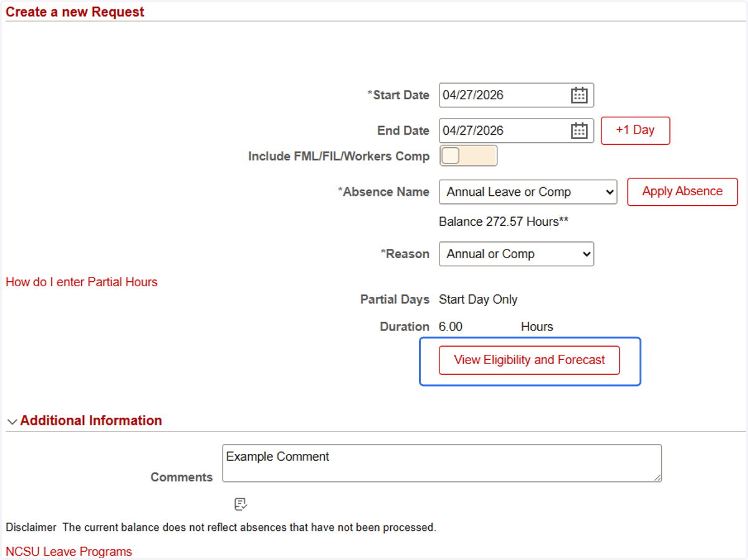Click the Balance 272.57 Hours text
Screen dimensions: 748x560
tap(504, 222)
